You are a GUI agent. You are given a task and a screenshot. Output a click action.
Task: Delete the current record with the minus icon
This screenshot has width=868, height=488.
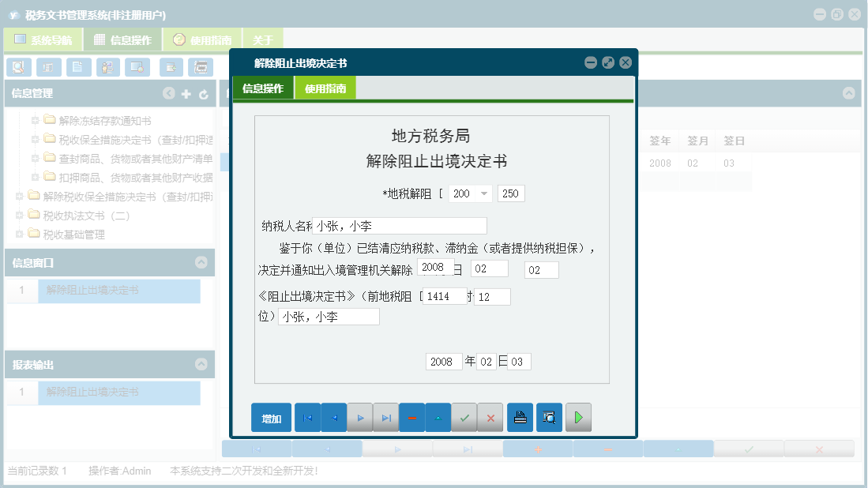(411, 417)
